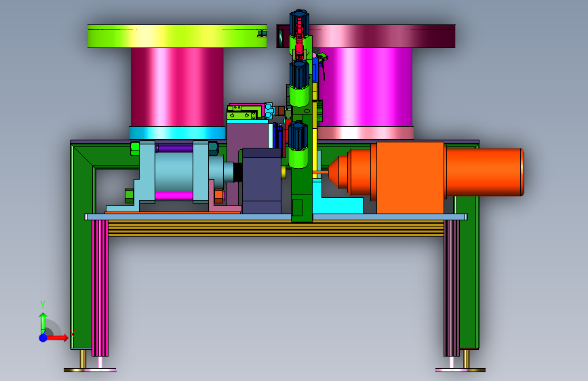The image size is (588, 381).
Task: Click the blue Z axis ball on triad
Action: (x=43, y=338)
